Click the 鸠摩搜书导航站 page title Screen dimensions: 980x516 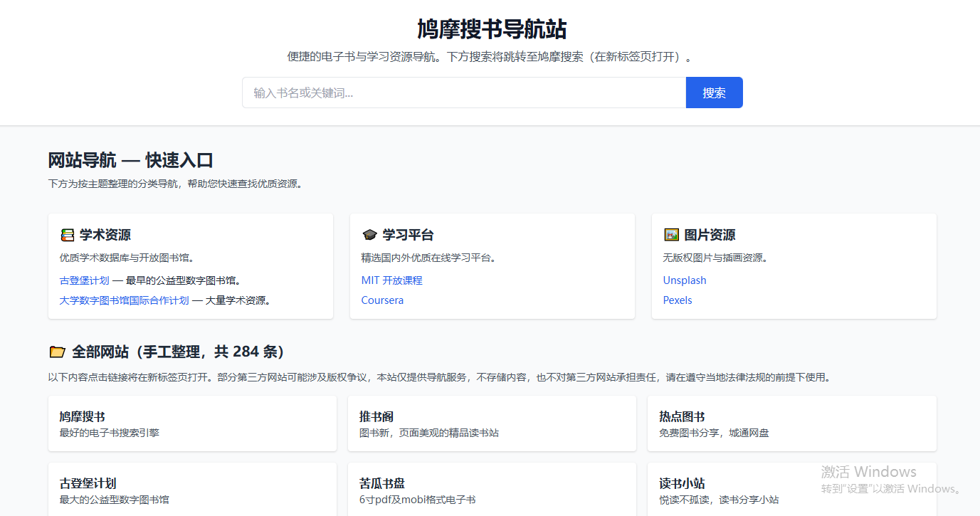[492, 29]
